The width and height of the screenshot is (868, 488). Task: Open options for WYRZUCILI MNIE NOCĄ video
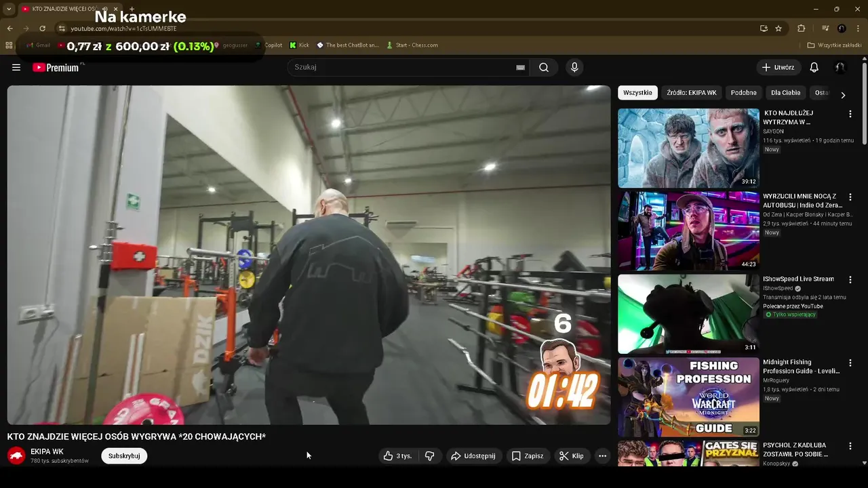click(850, 197)
